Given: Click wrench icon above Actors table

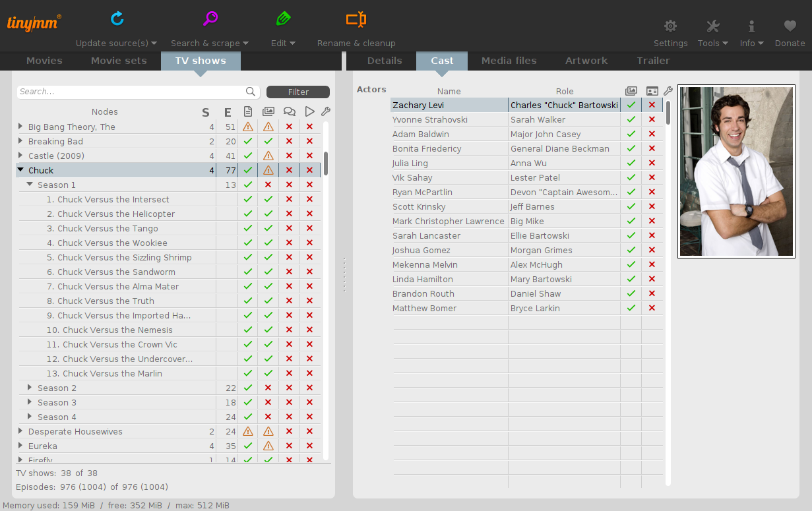Looking at the screenshot, I should (668, 91).
